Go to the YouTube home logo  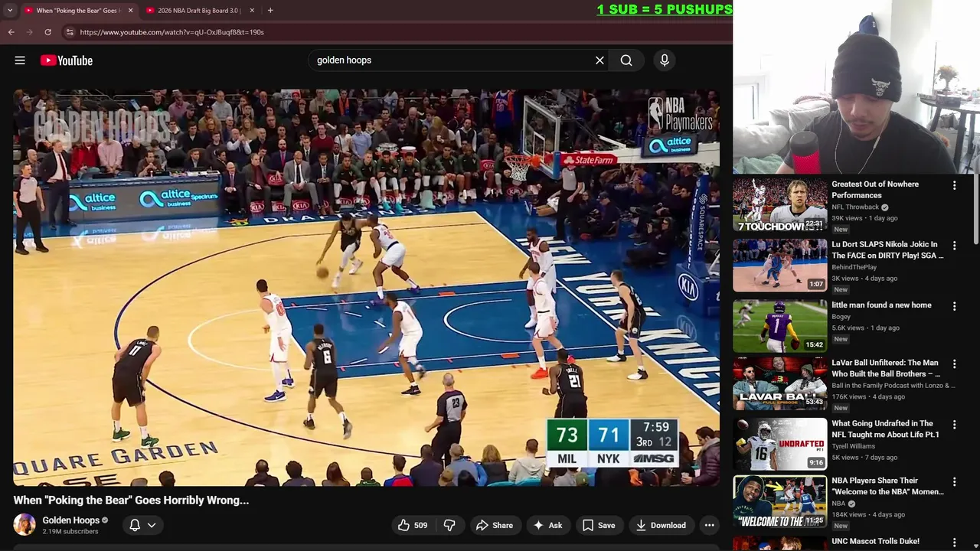(x=67, y=60)
